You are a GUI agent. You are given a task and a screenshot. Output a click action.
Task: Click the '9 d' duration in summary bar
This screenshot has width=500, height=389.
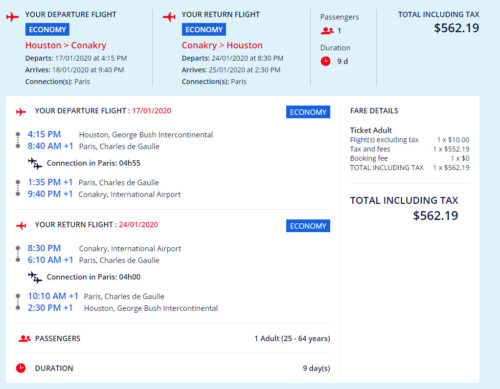click(342, 61)
